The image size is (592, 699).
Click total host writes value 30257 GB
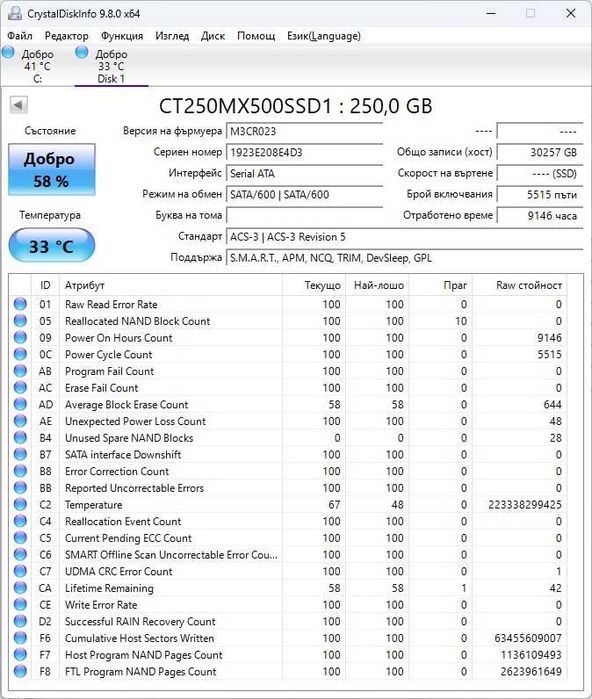[540, 152]
